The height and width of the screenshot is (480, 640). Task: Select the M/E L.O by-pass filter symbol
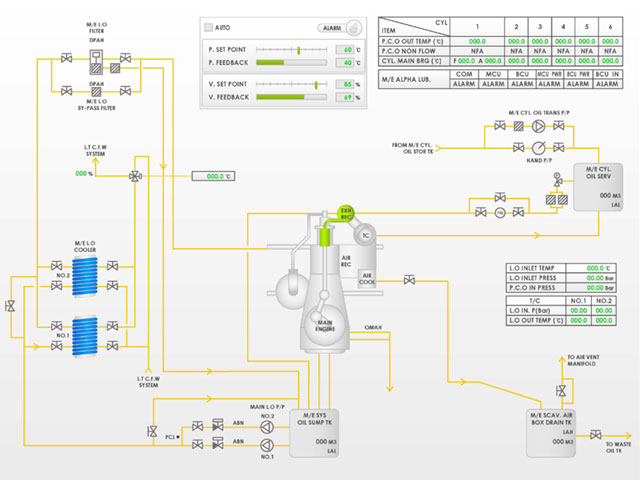tap(96, 91)
